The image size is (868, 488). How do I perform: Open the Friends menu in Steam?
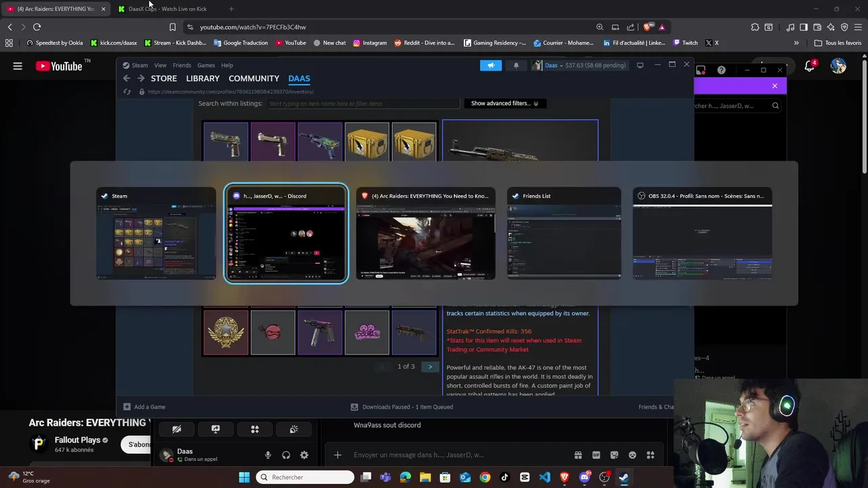tap(182, 65)
